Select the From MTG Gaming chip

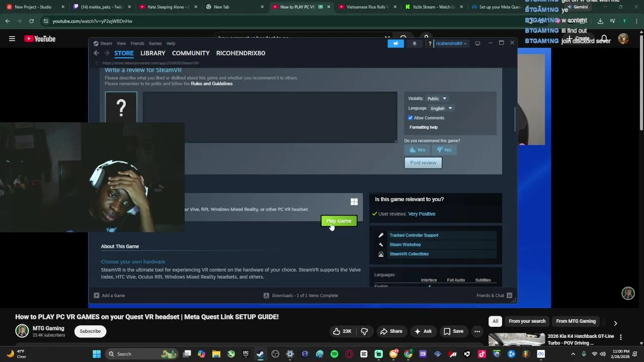click(x=576, y=321)
